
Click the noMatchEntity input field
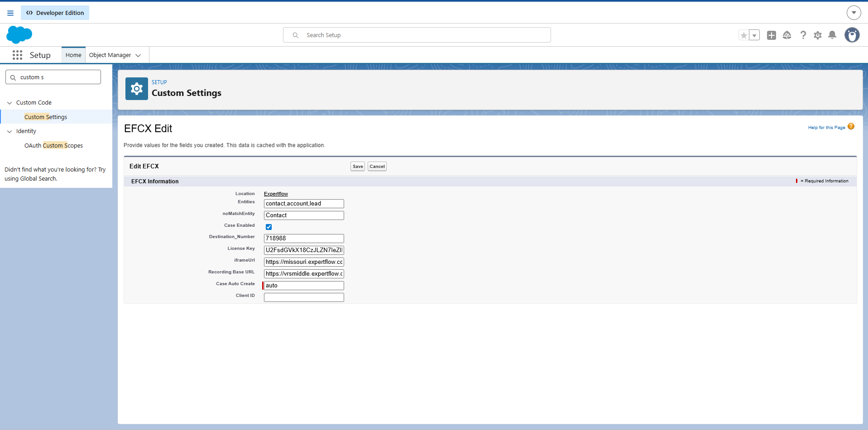304,215
